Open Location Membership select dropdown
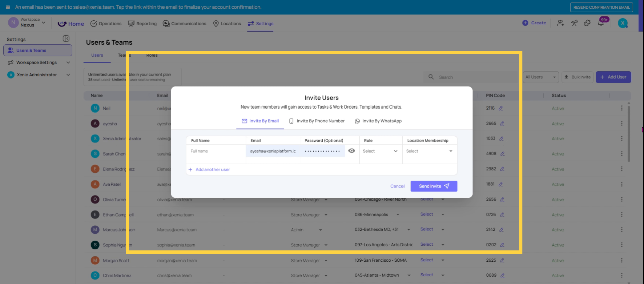This screenshot has height=284, width=644. click(429, 151)
